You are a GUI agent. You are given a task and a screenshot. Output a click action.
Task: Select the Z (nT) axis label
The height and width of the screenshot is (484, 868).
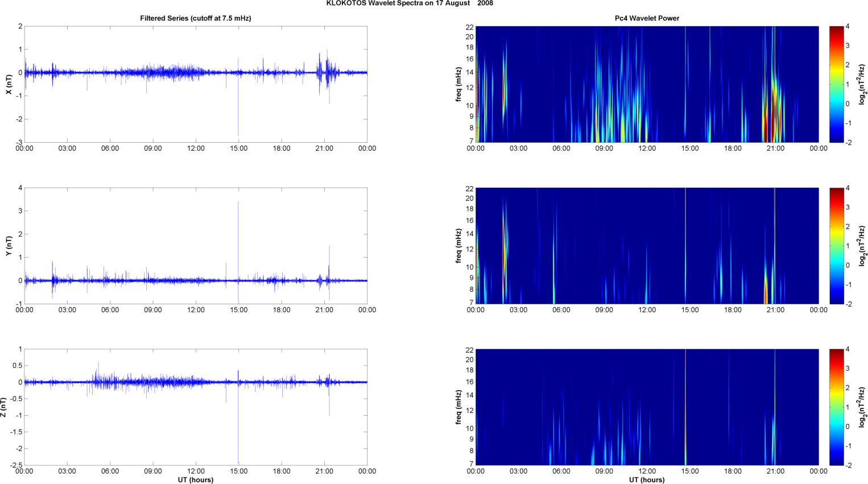point(4,407)
